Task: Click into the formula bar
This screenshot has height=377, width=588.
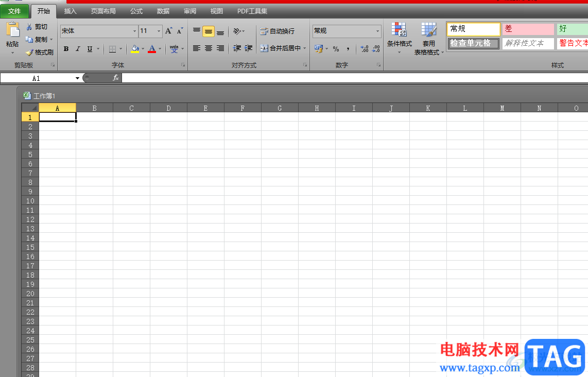Action: click(355, 78)
